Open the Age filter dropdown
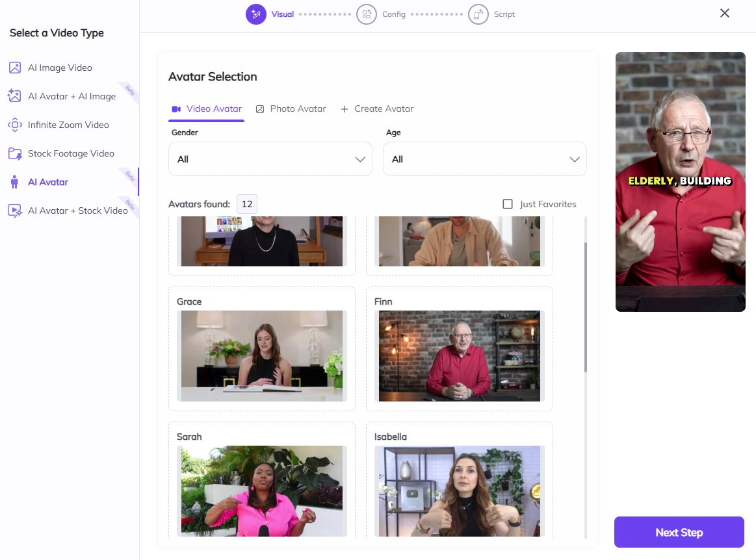Image resolution: width=756 pixels, height=560 pixels. pyautogui.click(x=484, y=159)
